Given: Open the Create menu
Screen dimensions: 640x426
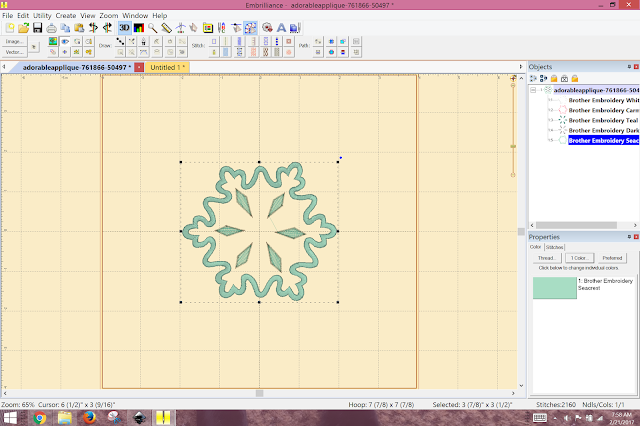Looking at the screenshot, I should (66, 16).
